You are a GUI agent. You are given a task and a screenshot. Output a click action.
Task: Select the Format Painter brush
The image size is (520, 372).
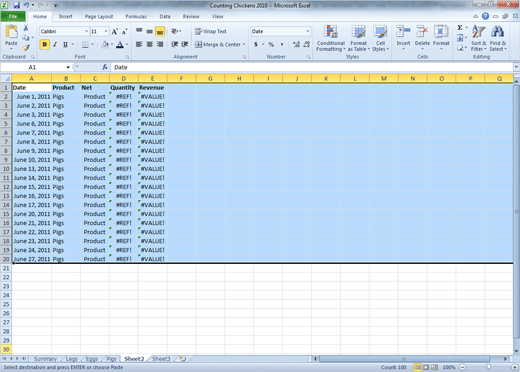tap(26, 48)
